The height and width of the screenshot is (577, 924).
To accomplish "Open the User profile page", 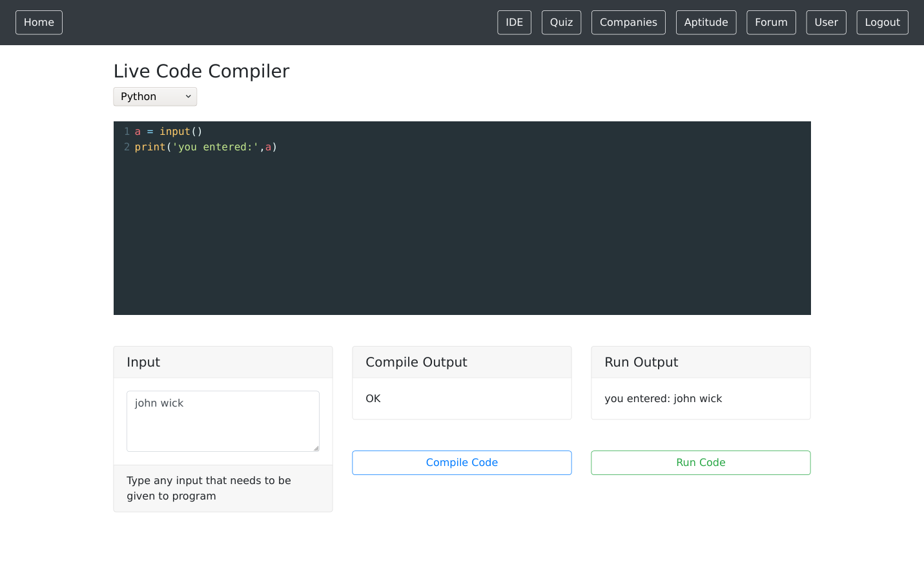I will [826, 23].
